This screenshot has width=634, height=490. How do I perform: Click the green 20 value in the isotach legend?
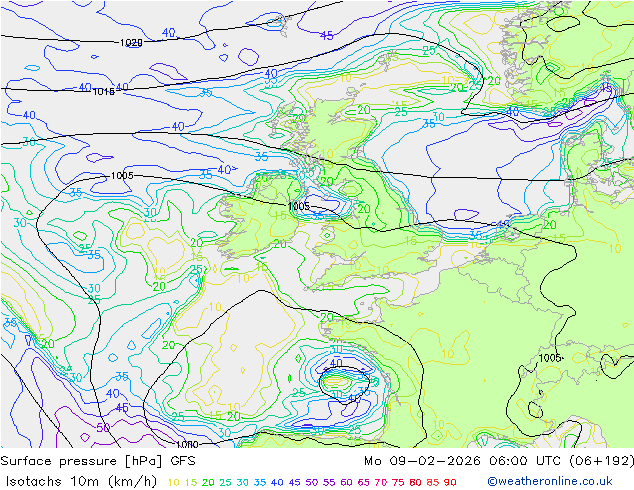point(208,482)
